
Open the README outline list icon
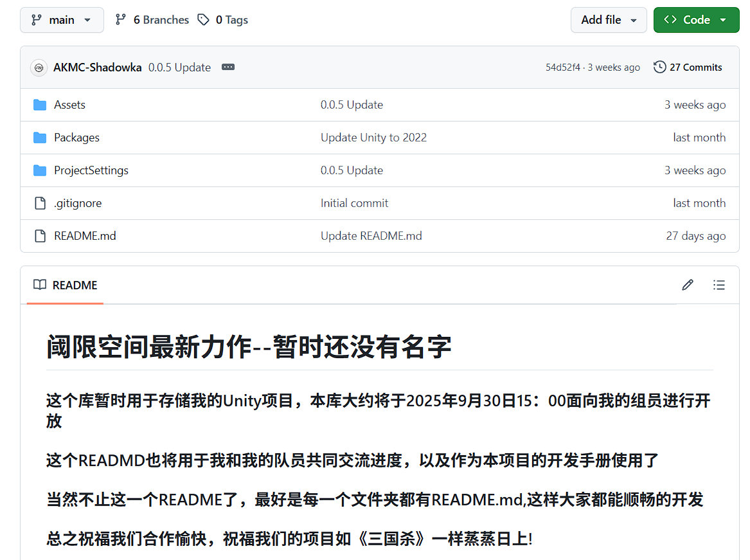click(719, 285)
